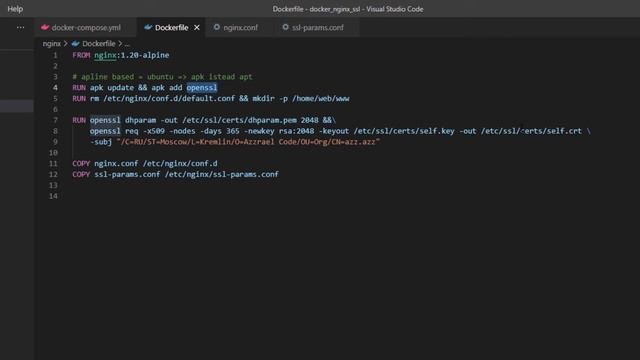Click line number 14 in gutter

[x=53, y=196]
